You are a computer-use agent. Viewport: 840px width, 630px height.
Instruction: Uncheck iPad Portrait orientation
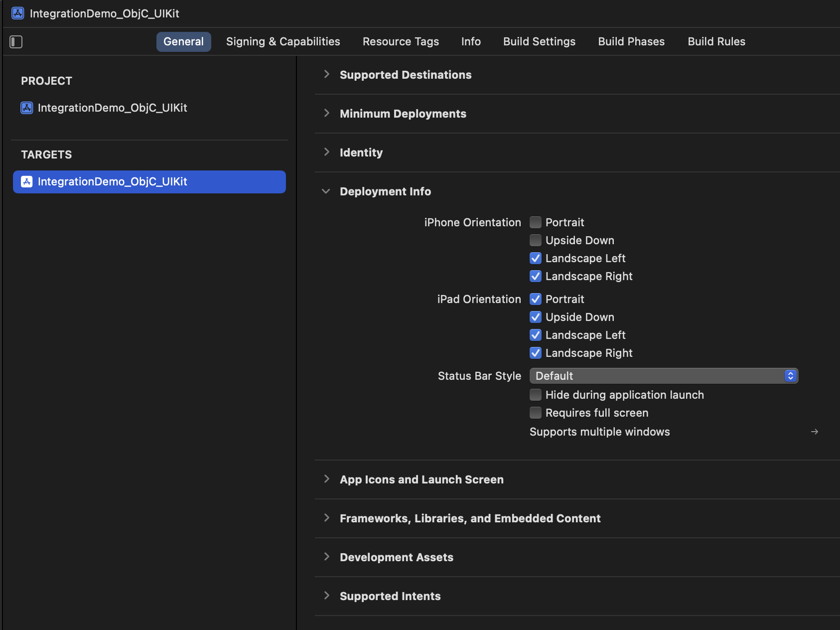(x=536, y=299)
